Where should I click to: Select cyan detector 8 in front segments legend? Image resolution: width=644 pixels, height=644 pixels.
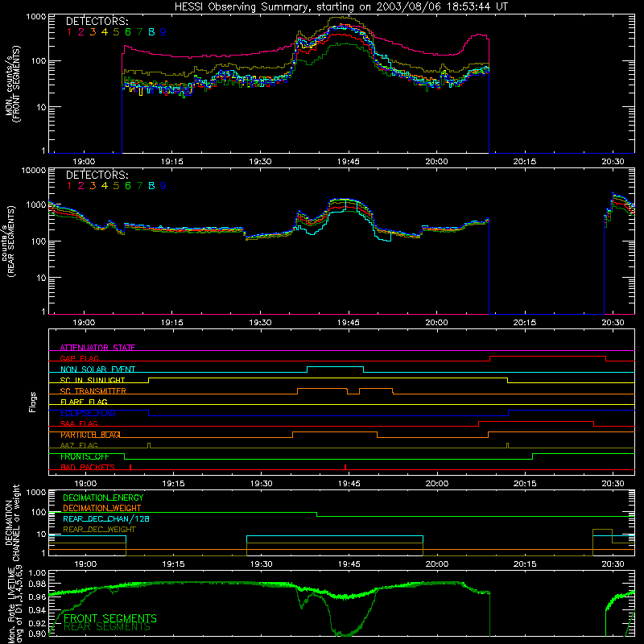pos(151,32)
